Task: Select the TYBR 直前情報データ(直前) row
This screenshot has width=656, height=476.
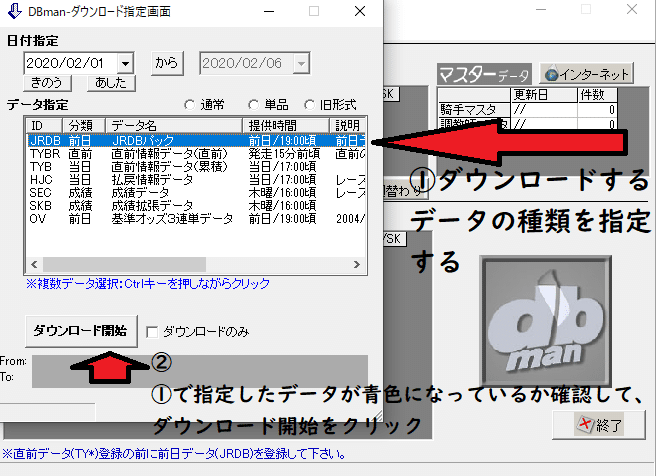Action: point(196,154)
